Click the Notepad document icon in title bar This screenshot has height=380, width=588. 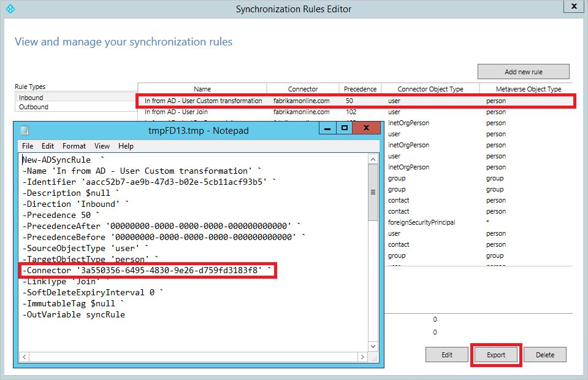click(23, 130)
